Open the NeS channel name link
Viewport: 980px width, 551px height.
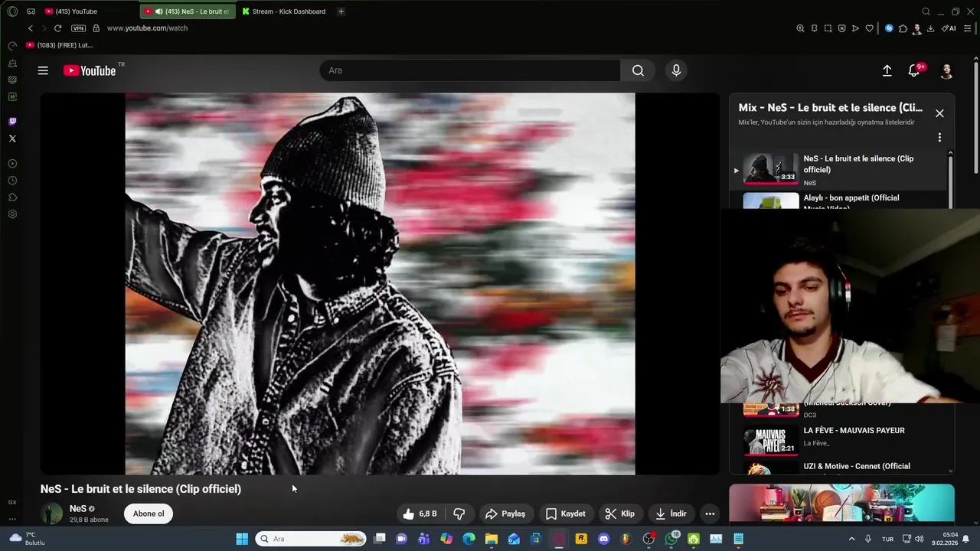pos(78,509)
